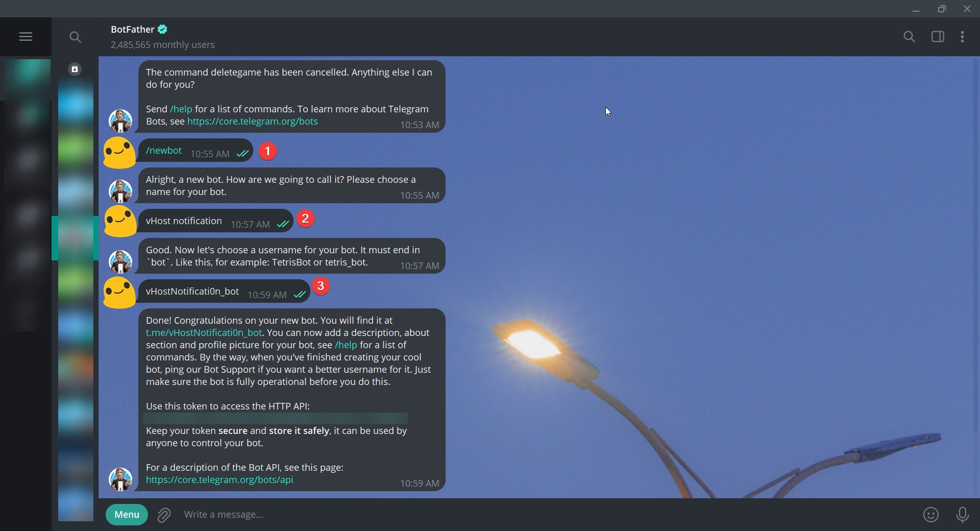This screenshot has width=980, height=531.
Task: Click the archived chats icon in chat list
Action: tap(75, 69)
